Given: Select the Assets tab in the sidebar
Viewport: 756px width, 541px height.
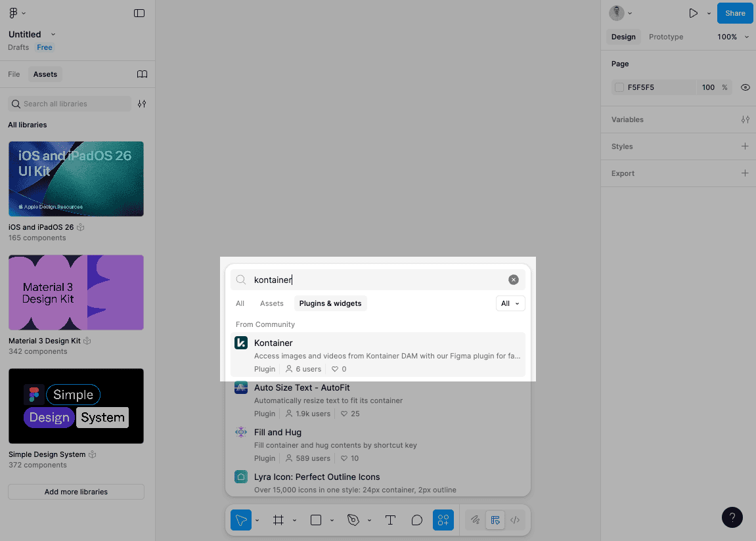Looking at the screenshot, I should coord(44,74).
